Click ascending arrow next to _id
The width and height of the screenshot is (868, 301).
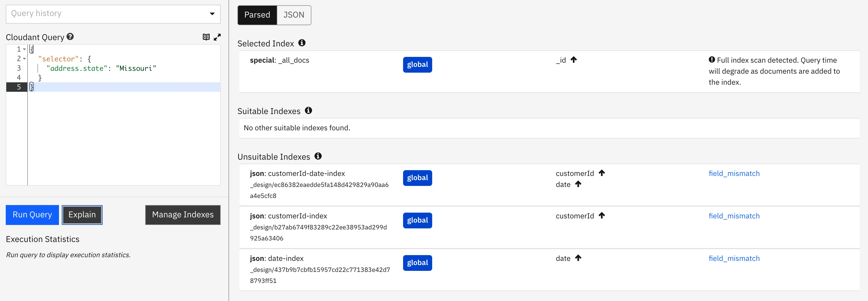coord(573,60)
